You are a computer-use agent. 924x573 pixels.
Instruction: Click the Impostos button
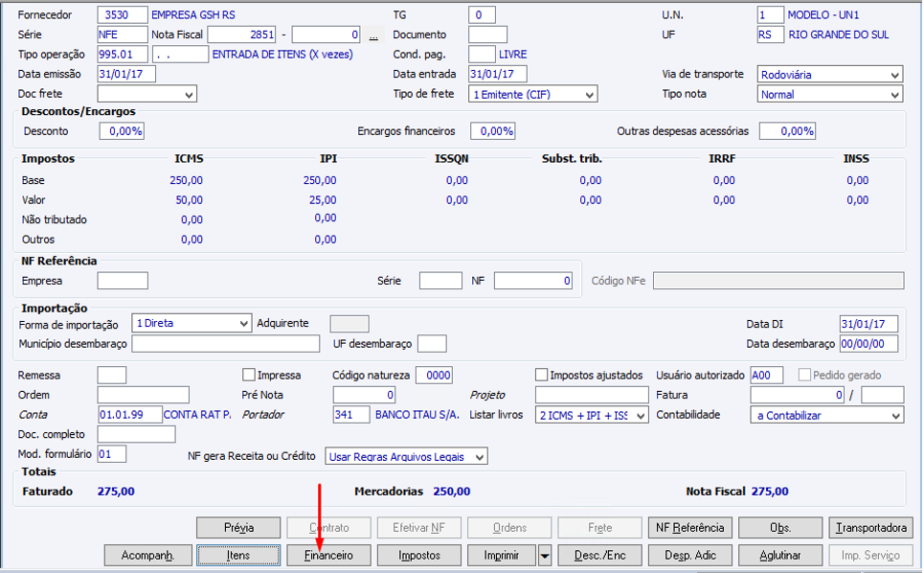(419, 556)
